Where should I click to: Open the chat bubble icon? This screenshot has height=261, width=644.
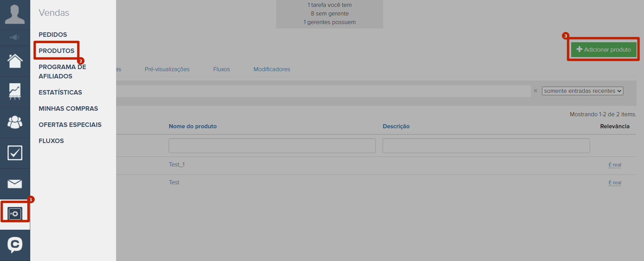coord(15,245)
